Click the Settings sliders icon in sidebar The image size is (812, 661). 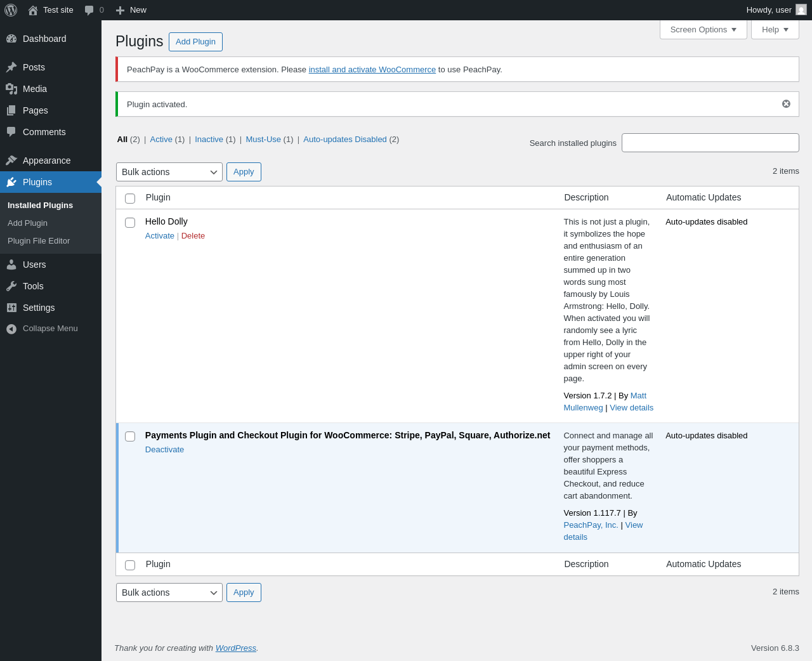click(x=11, y=308)
